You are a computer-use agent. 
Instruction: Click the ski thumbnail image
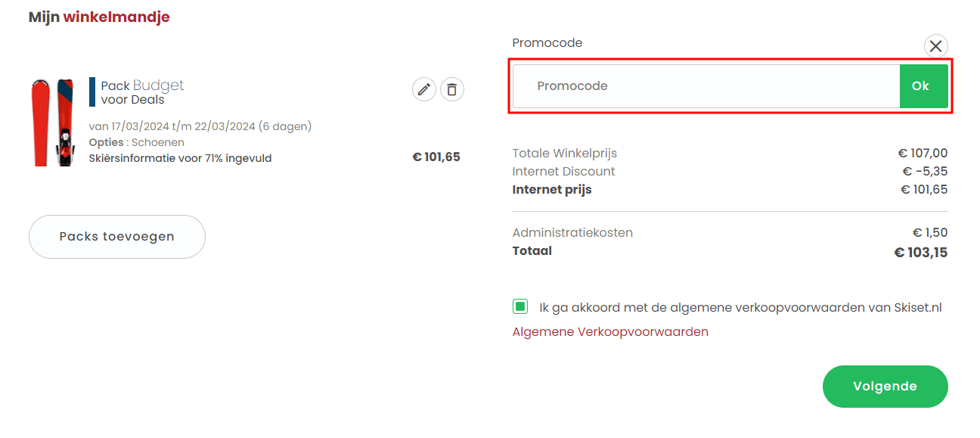pos(53,121)
